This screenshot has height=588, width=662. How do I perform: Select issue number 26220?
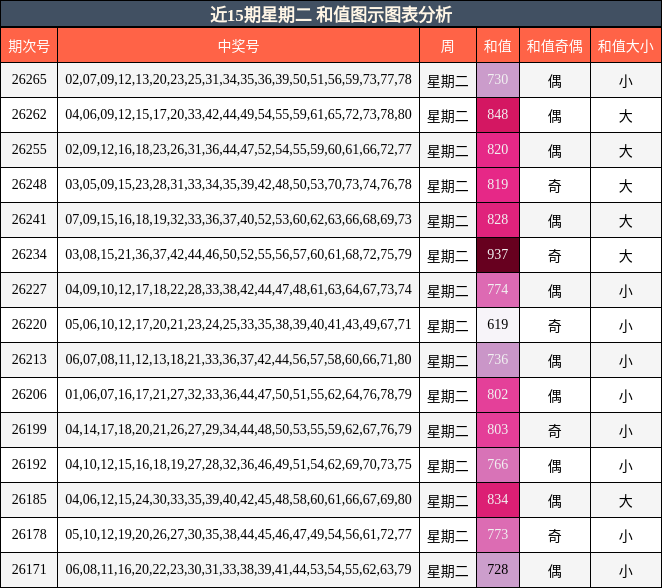[29, 325]
